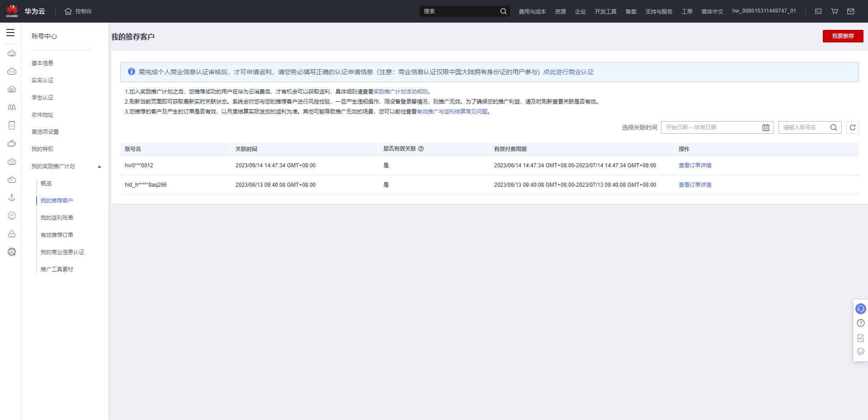Go to 学生认证 page
Viewport: 868px width, 420px height.
[x=42, y=98]
